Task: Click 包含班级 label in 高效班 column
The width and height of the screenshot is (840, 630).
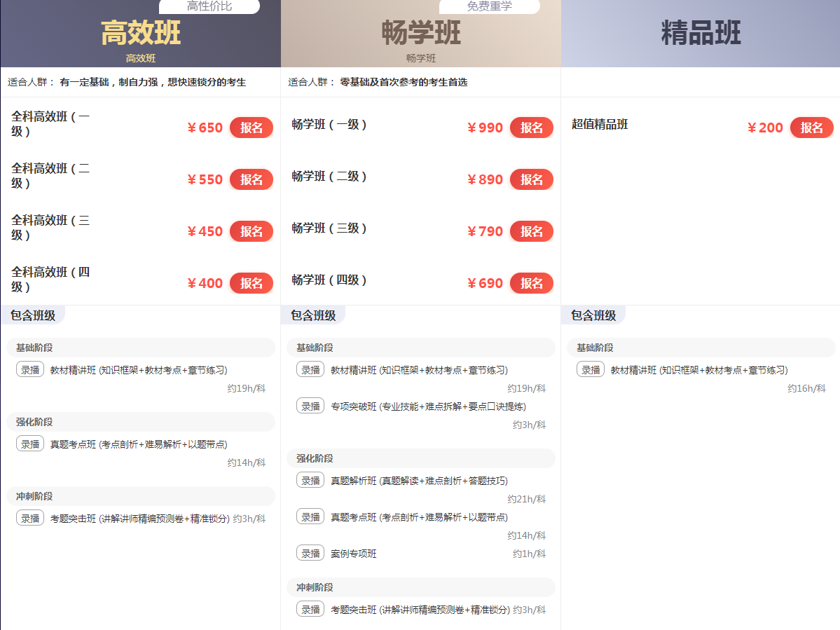Action: click(x=33, y=315)
